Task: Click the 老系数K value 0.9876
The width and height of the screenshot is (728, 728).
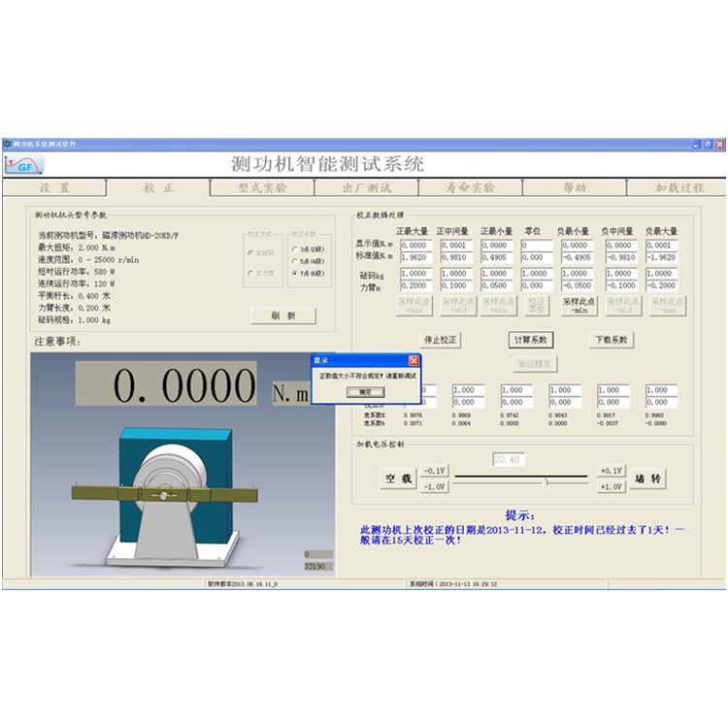Action: click(x=413, y=415)
